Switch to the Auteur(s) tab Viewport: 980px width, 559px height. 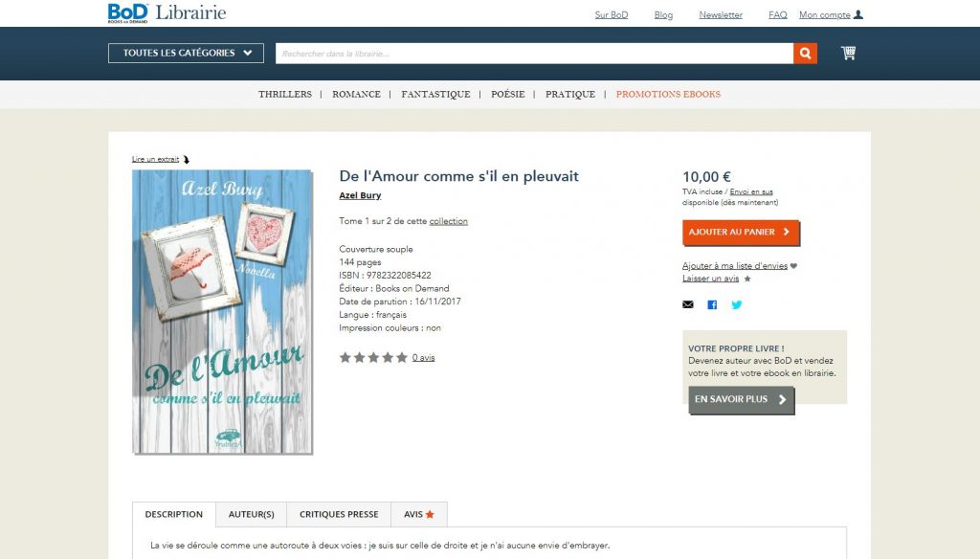pos(252,515)
